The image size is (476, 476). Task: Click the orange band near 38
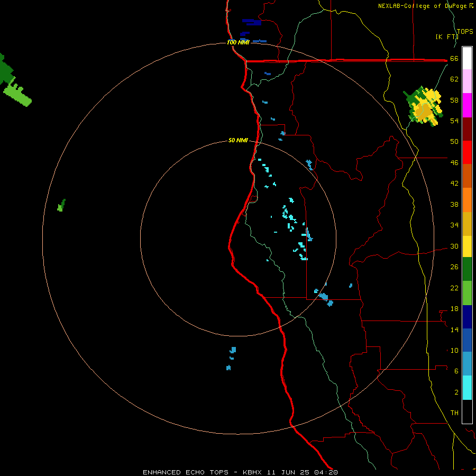[467, 200]
